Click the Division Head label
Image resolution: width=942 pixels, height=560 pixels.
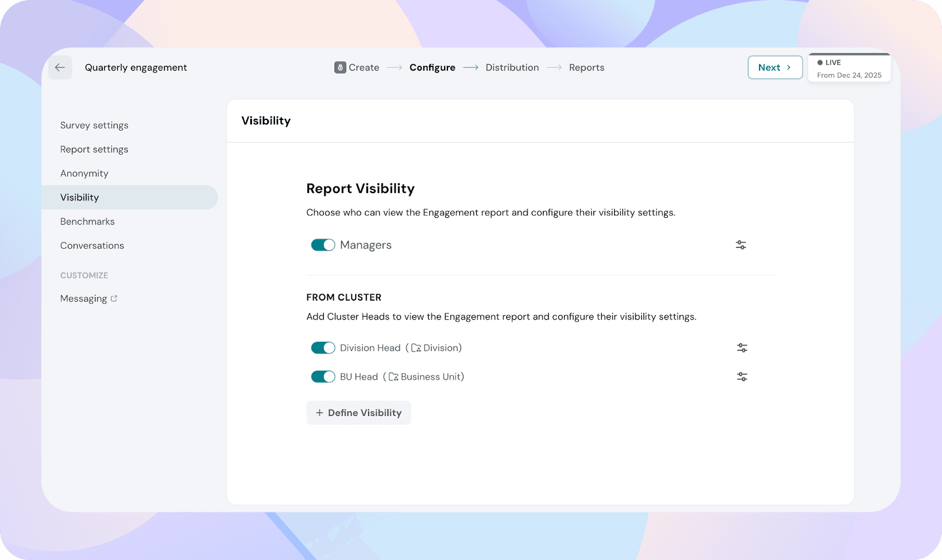[x=370, y=348]
